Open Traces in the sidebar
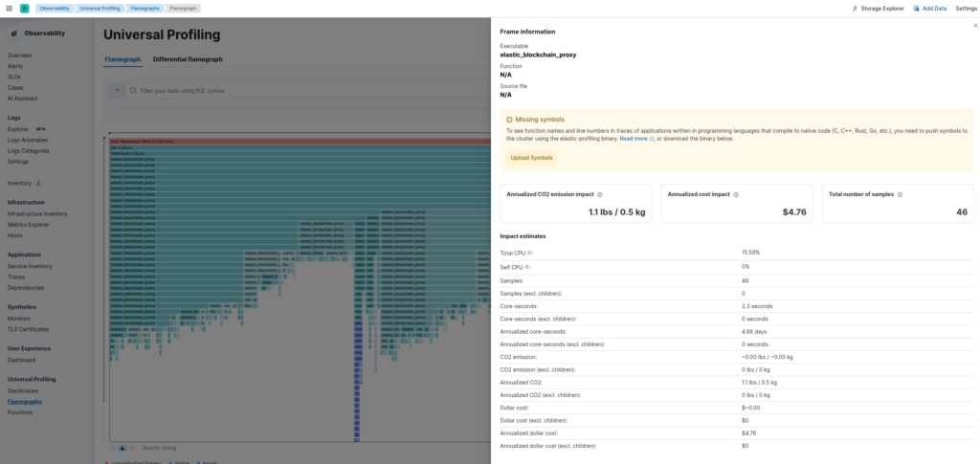The width and height of the screenshot is (980, 464). (16, 276)
